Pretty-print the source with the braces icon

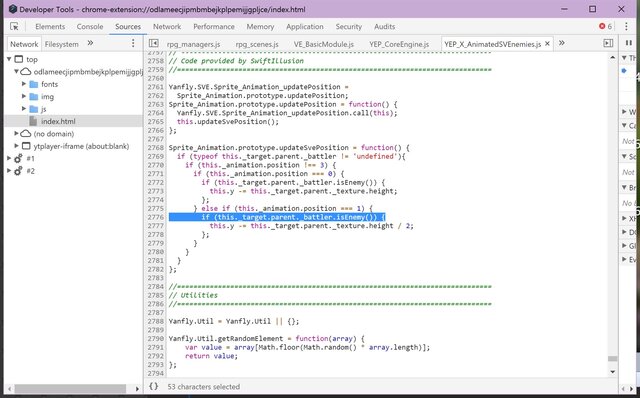153,386
